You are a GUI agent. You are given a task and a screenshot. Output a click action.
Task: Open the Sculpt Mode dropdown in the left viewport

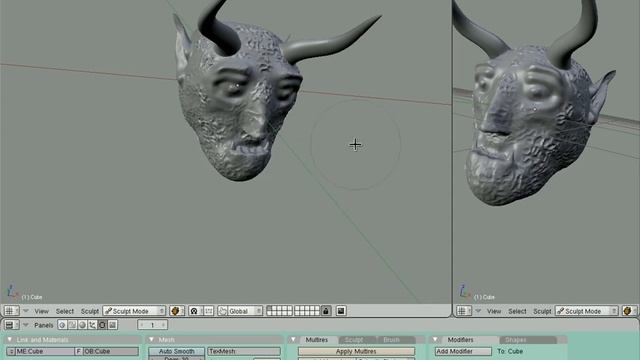point(134,311)
